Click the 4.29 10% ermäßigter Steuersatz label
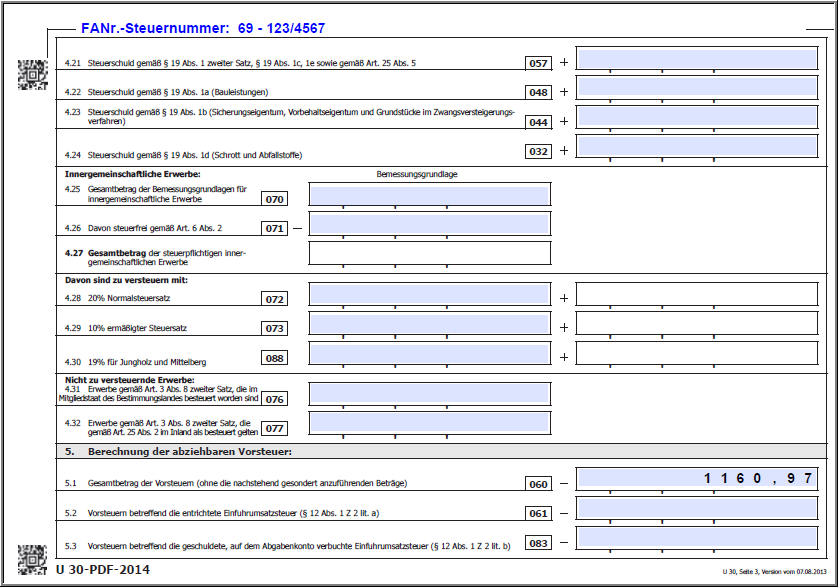 [x=126, y=328]
